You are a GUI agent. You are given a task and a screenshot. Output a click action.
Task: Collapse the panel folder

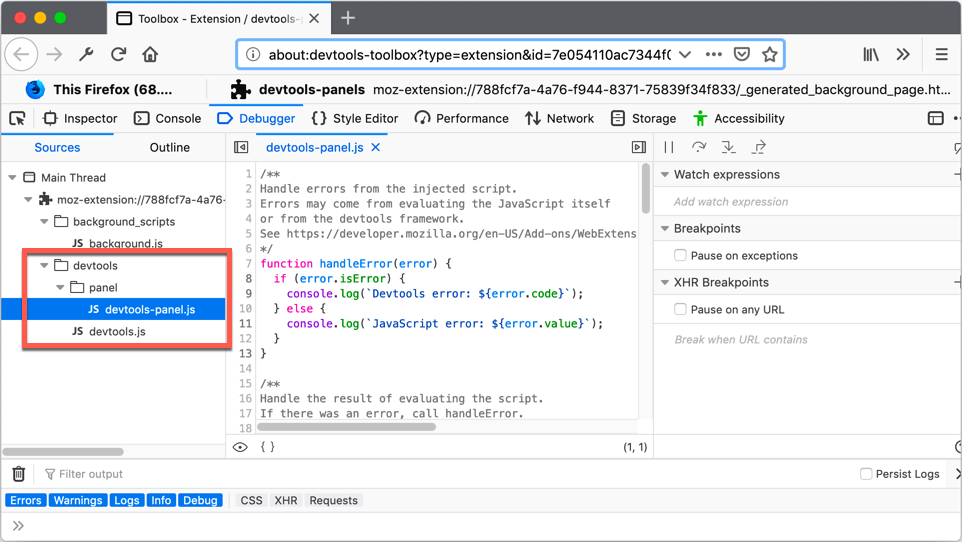(60, 287)
